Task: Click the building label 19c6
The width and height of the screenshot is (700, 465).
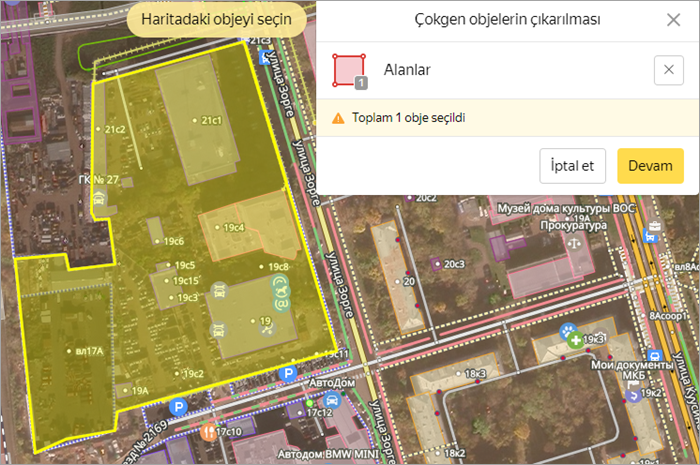Action: pos(173,241)
